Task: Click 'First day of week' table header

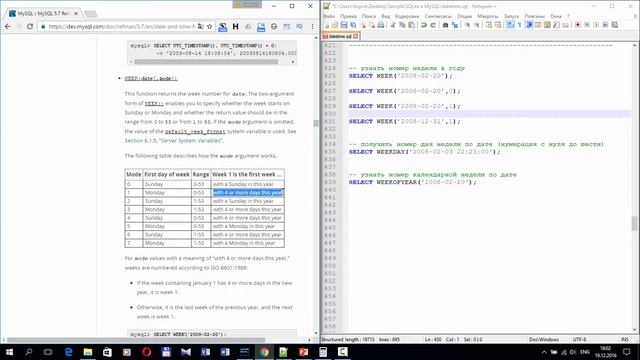Action: click(x=167, y=174)
